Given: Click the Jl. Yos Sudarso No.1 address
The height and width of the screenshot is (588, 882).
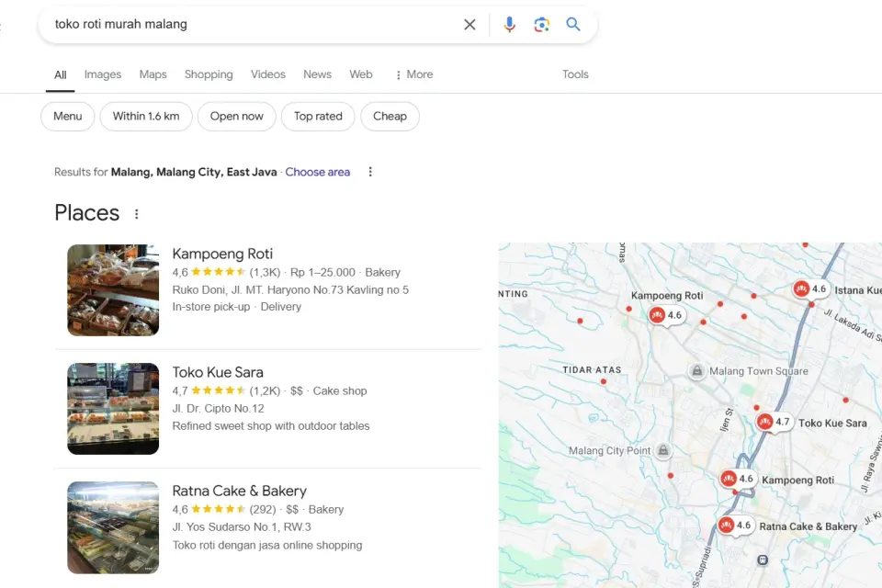Looking at the screenshot, I should pos(242,527).
